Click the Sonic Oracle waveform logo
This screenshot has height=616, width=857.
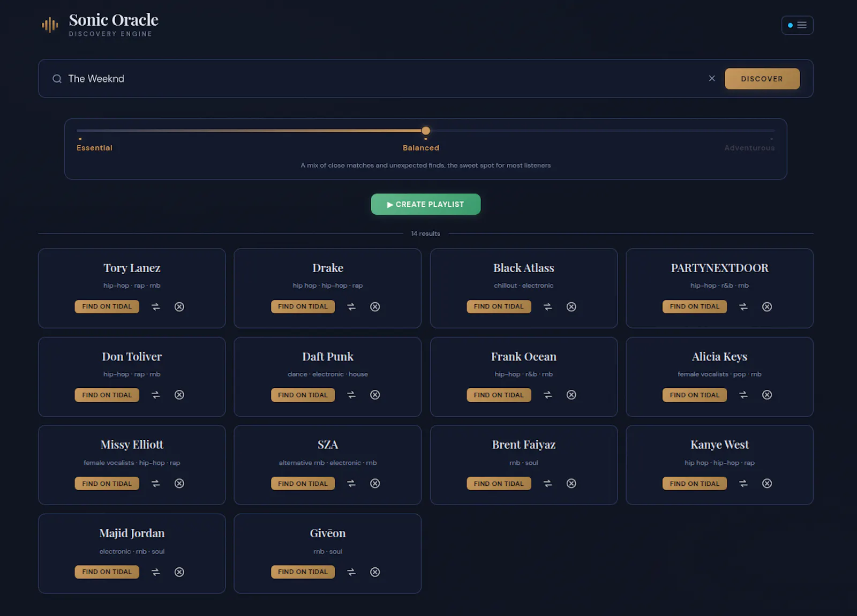pos(50,25)
